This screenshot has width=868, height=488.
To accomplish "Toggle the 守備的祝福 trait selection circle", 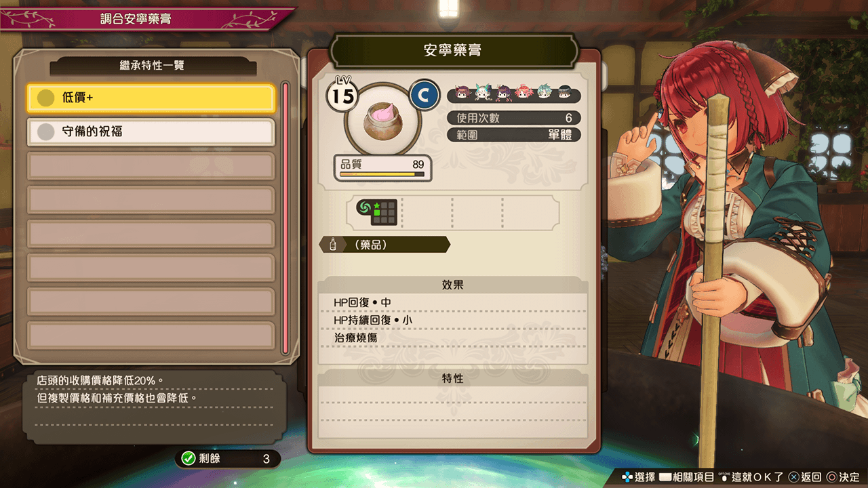I will 45,131.
